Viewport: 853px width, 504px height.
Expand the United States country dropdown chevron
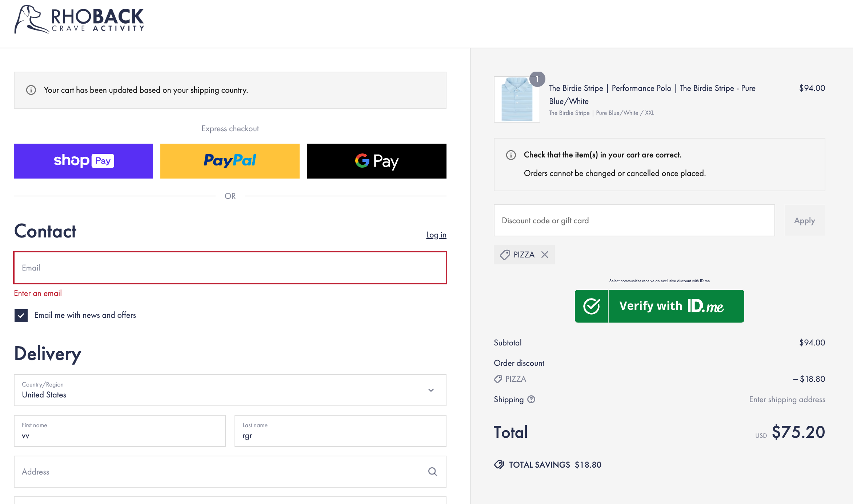tap(431, 390)
